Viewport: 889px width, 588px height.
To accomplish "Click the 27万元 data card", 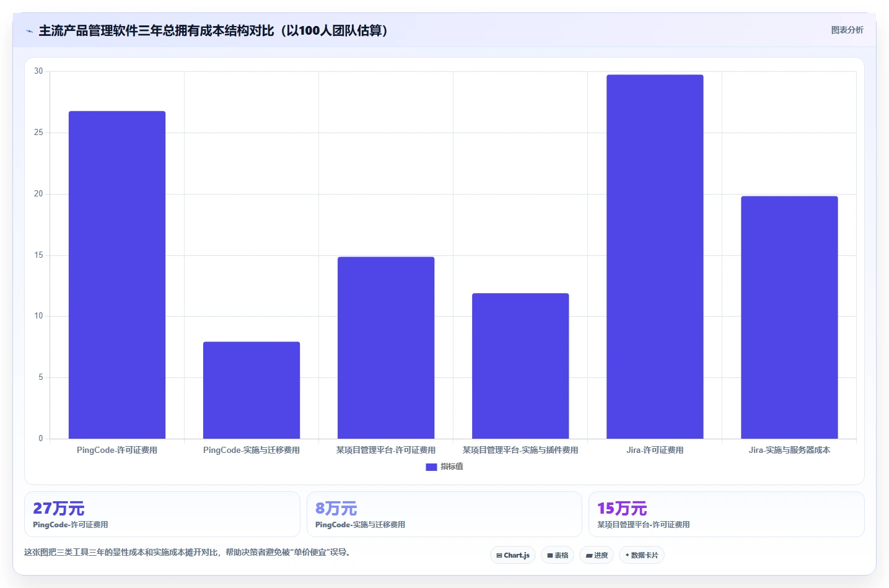I will [162, 514].
